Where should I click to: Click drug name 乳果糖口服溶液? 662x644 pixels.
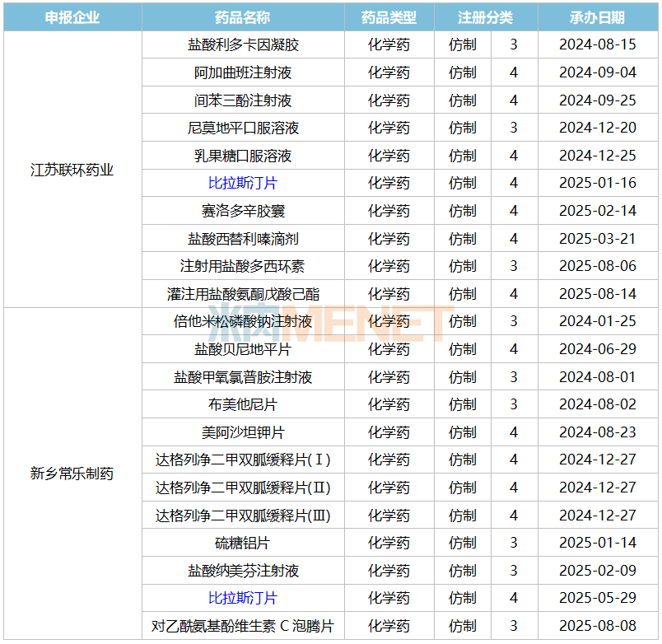[x=243, y=156]
